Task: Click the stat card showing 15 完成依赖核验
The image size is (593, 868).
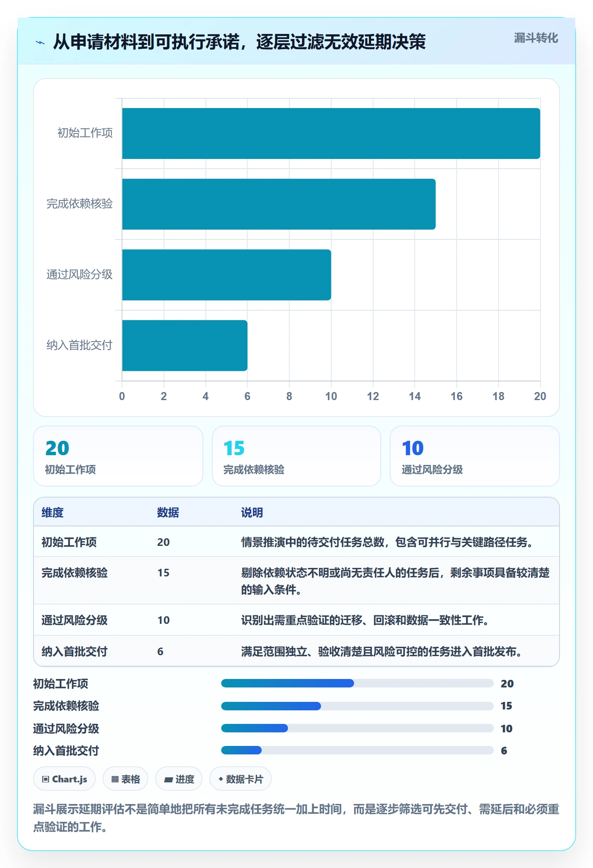Action: tap(296, 456)
